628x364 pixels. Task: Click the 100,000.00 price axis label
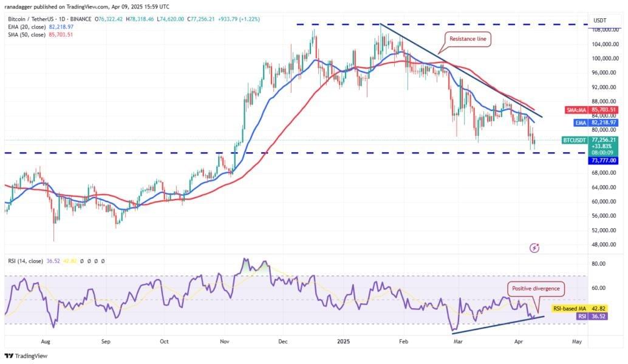pos(605,58)
